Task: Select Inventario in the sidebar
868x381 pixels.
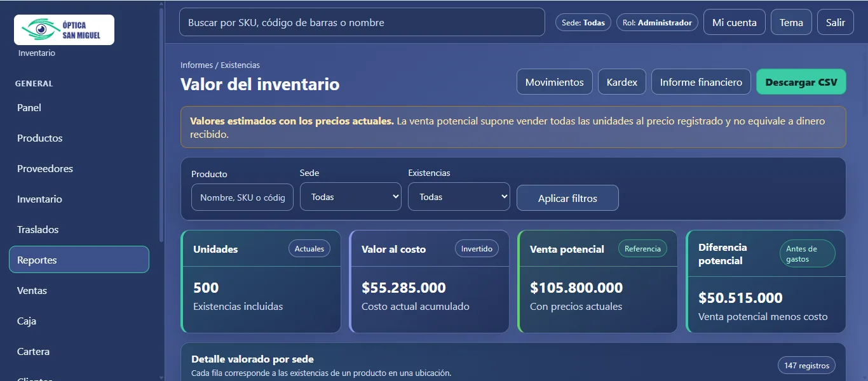Action: click(79, 199)
